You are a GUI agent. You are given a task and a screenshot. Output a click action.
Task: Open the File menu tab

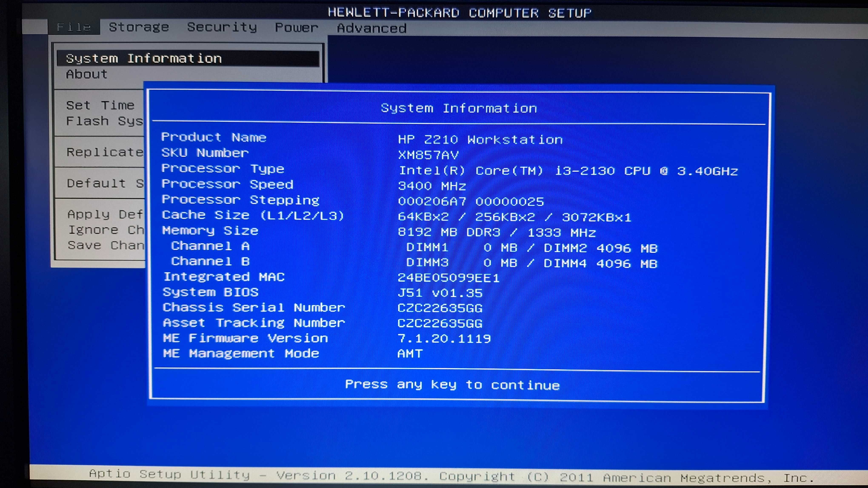(x=74, y=27)
